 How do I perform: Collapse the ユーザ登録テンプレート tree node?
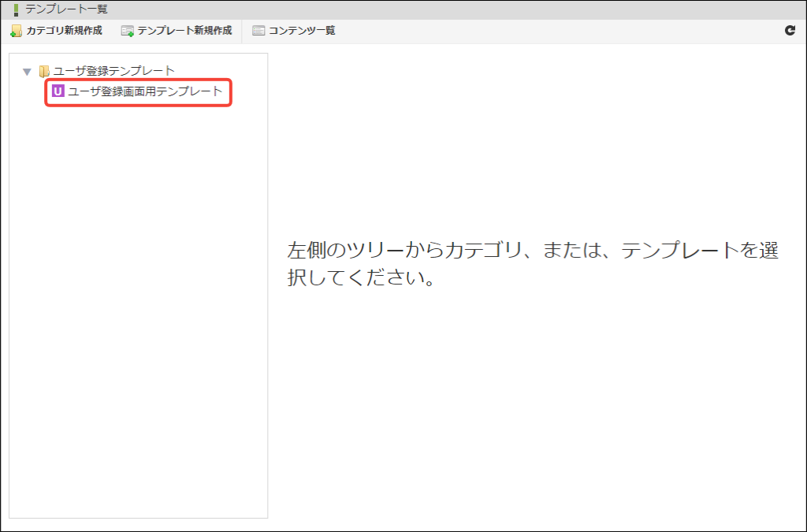[28, 72]
